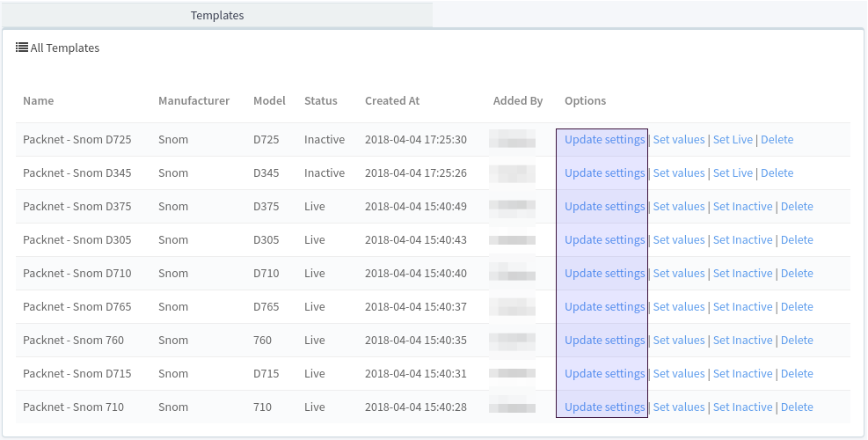Click the timestamp 2018-04-04 15:40:28
868x440 pixels.
pyautogui.click(x=416, y=407)
